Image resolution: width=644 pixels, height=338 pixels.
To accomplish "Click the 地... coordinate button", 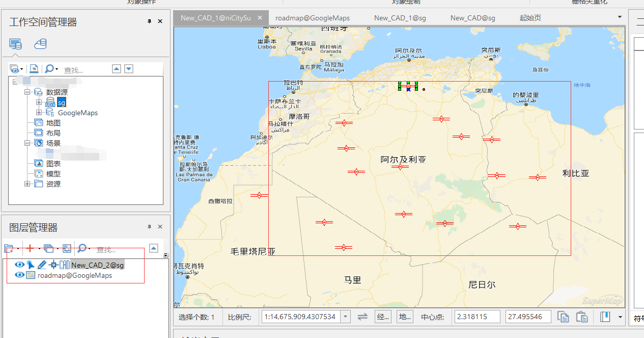I will (405, 317).
